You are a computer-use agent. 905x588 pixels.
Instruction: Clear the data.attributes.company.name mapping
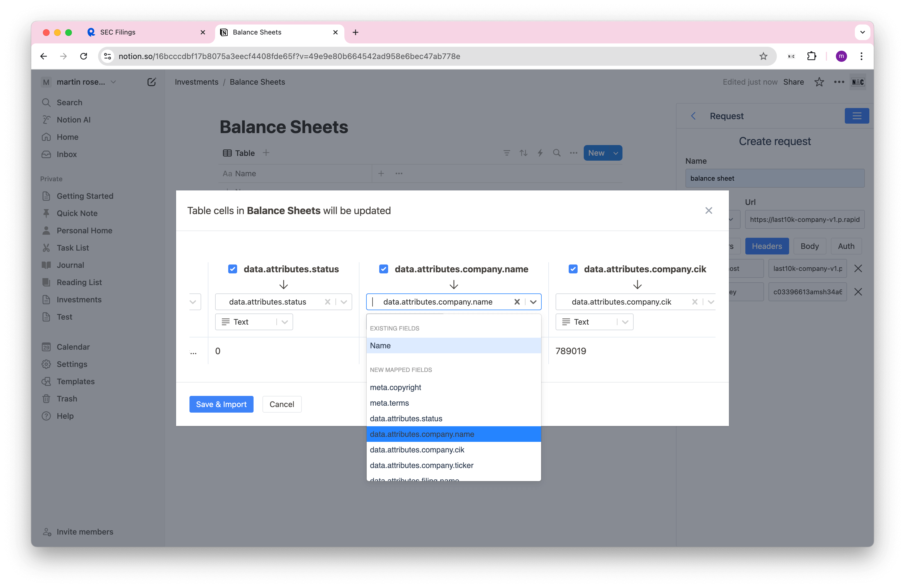(517, 302)
